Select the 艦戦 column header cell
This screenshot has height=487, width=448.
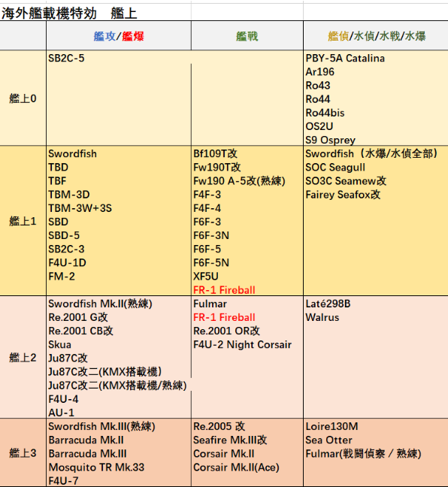point(247,36)
